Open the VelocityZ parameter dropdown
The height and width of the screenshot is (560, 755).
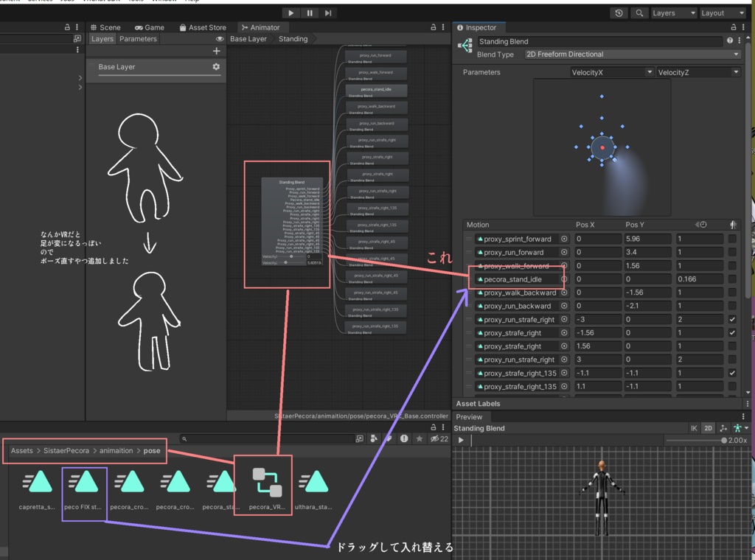(x=698, y=72)
